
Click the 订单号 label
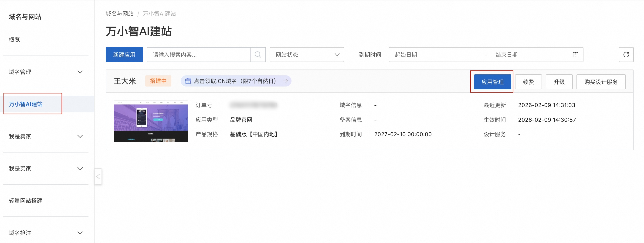(204, 105)
